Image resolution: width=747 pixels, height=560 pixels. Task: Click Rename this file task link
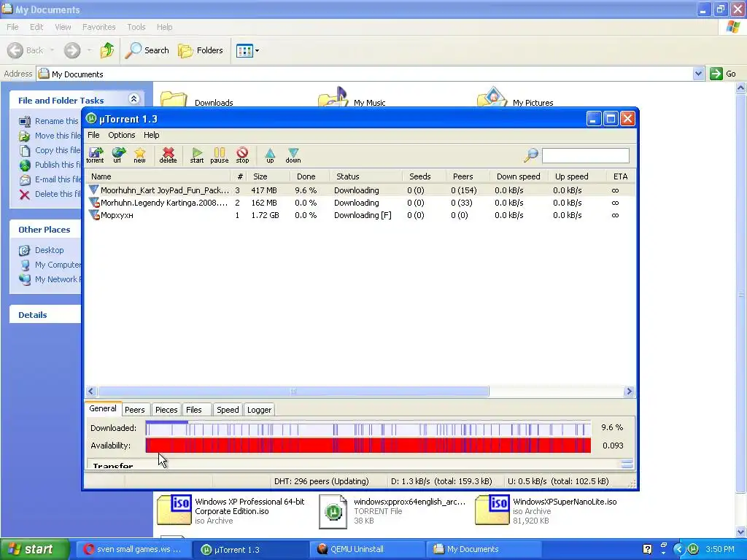pyautogui.click(x=56, y=121)
